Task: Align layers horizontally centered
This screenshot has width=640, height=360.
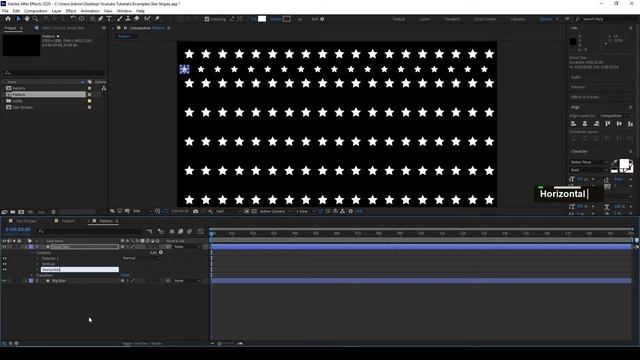Action: (584, 124)
